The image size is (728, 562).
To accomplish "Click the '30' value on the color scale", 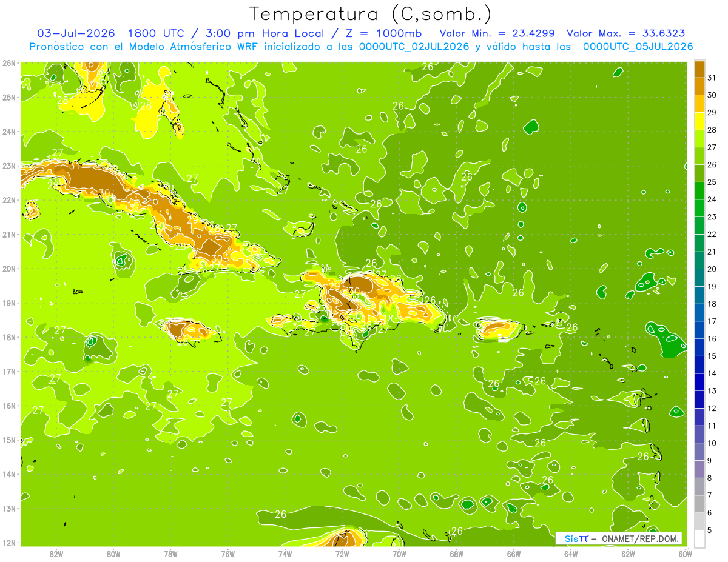I will (x=712, y=95).
